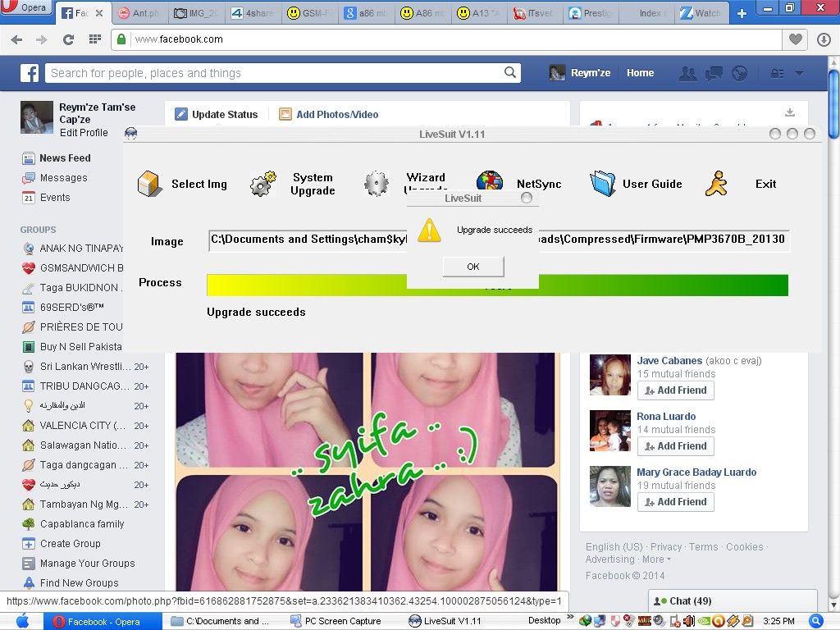Go back using Opera back arrow
840x630 pixels.
[x=16, y=39]
